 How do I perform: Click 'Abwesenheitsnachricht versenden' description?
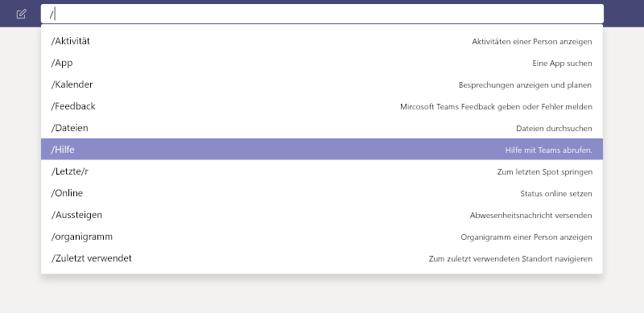click(531, 216)
